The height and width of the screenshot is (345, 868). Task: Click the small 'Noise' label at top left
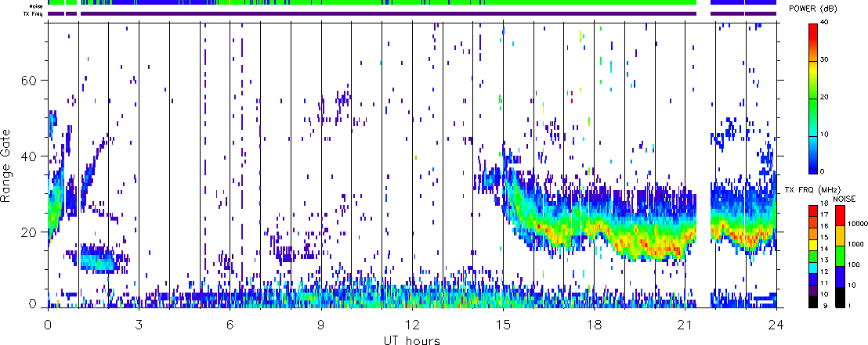click(x=37, y=6)
